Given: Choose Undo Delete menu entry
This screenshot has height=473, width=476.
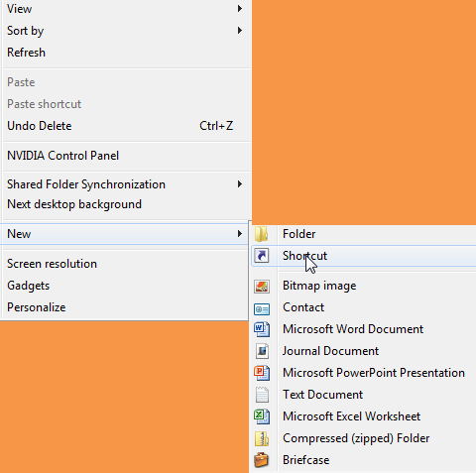Looking at the screenshot, I should coord(40,126).
